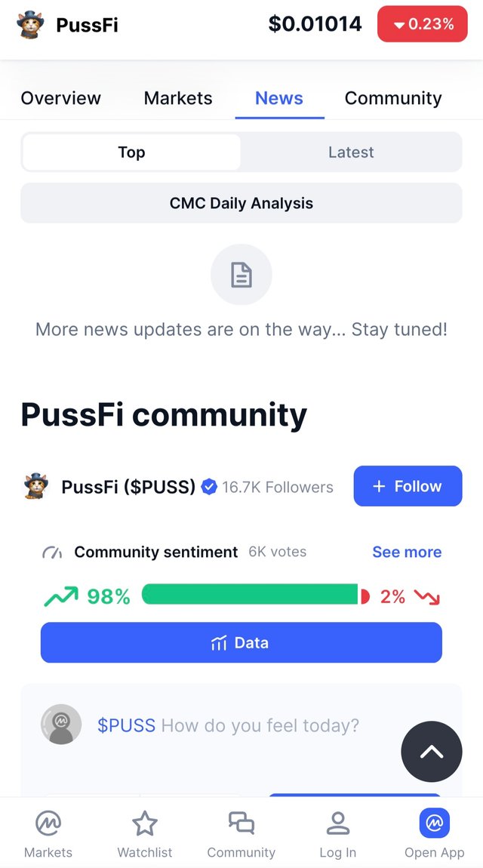Tap the empty news document icon
483x868 pixels.
pos(241,275)
